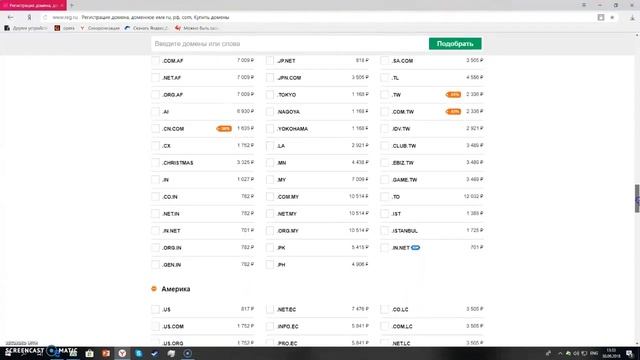Reload the page with the refresh icon
The height and width of the screenshot is (360, 640).
45,18
